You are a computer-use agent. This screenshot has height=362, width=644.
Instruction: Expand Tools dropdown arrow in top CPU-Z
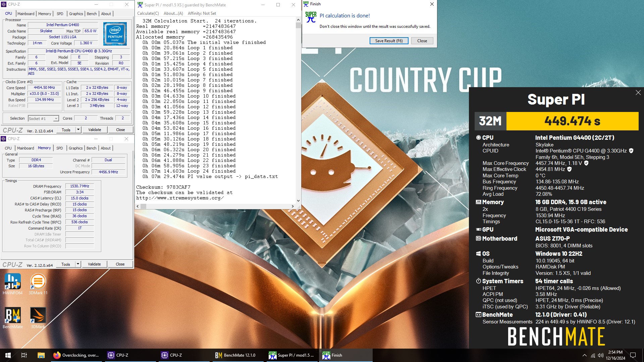pyautogui.click(x=78, y=130)
